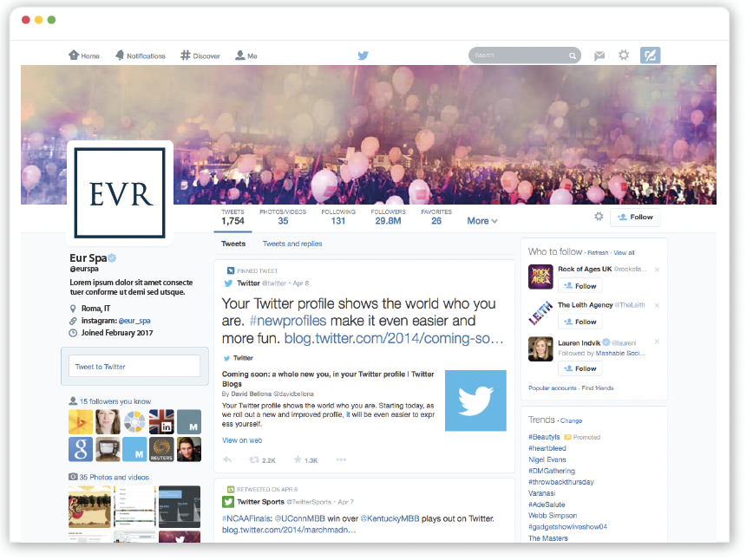Dismiss Rock of Ages UK suggestion
Viewport: 753px width, 560px height.
point(657,270)
